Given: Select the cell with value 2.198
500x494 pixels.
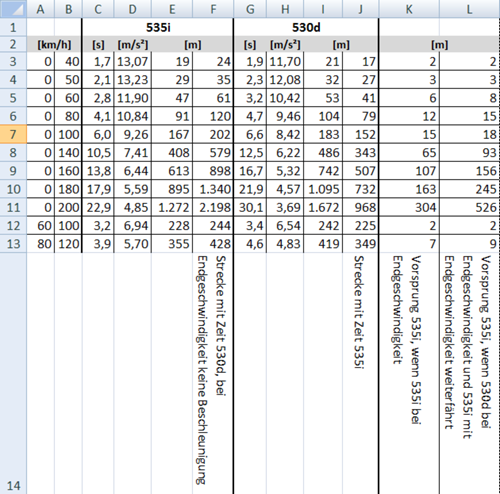Looking at the screenshot, I should [x=213, y=207].
